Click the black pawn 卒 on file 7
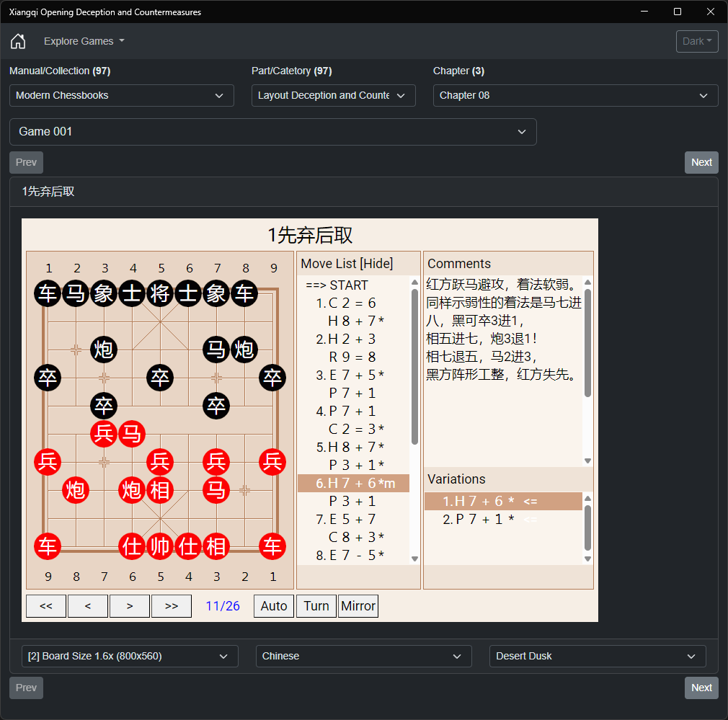 [x=216, y=406]
